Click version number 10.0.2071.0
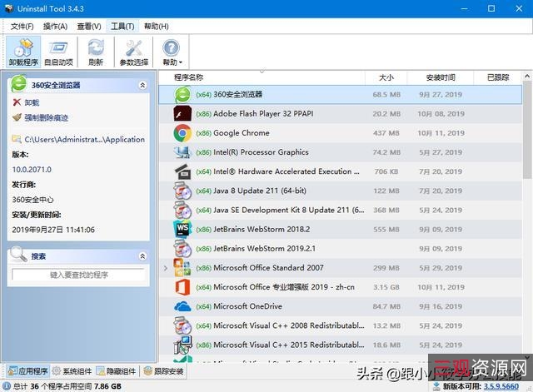Screen dimensions: 533x392 point(32,170)
